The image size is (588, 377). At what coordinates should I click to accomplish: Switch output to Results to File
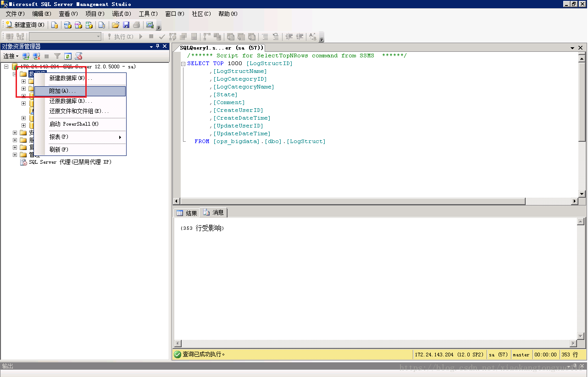(252, 36)
